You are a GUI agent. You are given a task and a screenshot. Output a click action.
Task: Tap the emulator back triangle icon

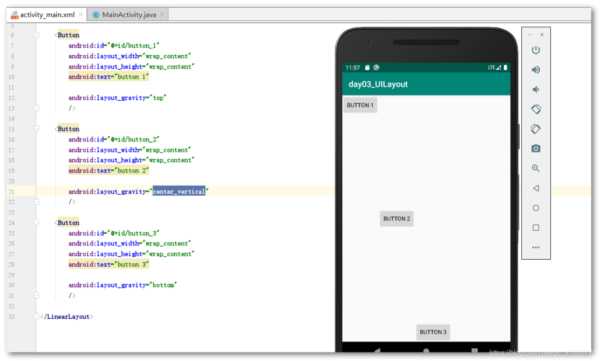coord(536,188)
